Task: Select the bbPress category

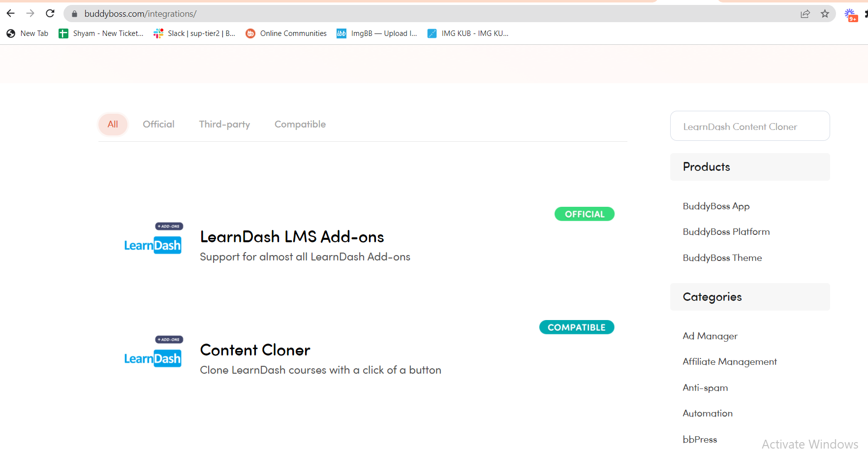Action: (x=700, y=440)
